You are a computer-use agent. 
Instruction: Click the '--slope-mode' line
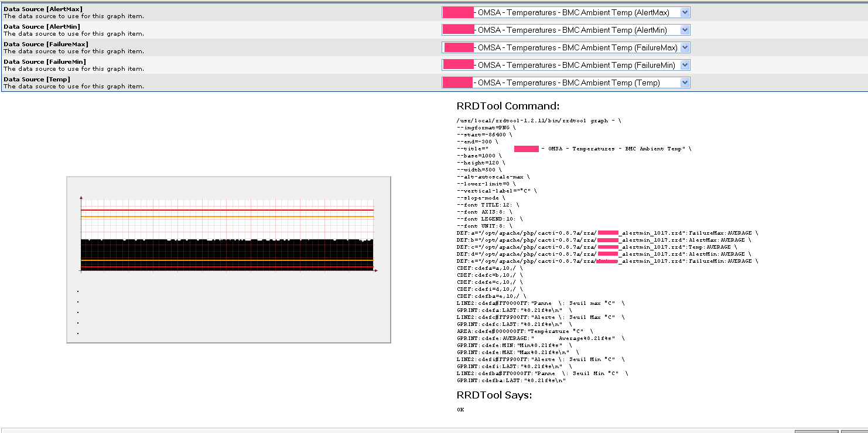click(481, 198)
